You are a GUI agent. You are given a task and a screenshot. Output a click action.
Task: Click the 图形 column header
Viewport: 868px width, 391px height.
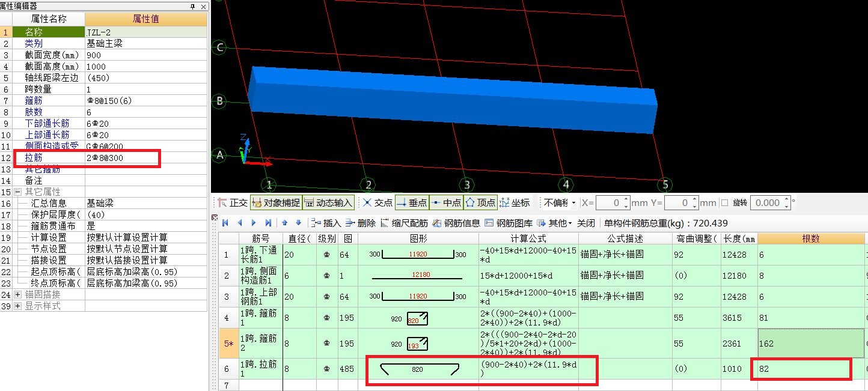418,238
